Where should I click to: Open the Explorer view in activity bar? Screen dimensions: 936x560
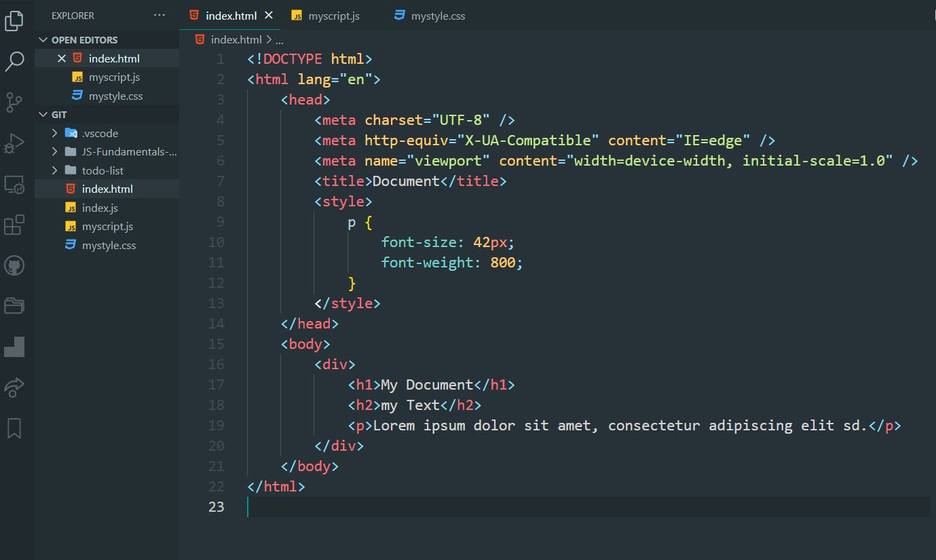click(x=14, y=20)
